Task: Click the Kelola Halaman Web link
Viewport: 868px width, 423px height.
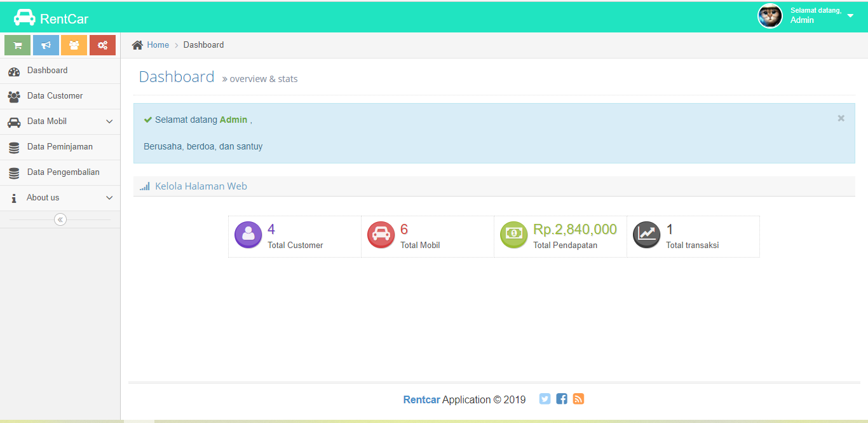Action: click(x=201, y=186)
